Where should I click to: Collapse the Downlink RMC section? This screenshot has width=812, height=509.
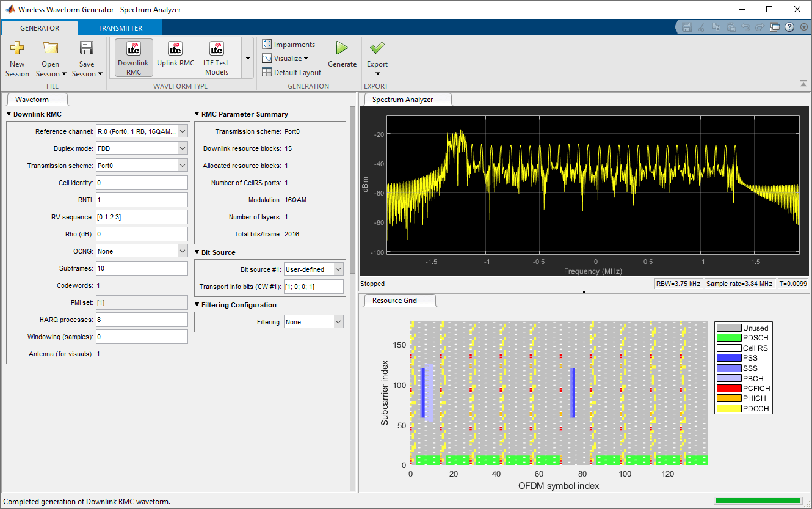point(9,114)
